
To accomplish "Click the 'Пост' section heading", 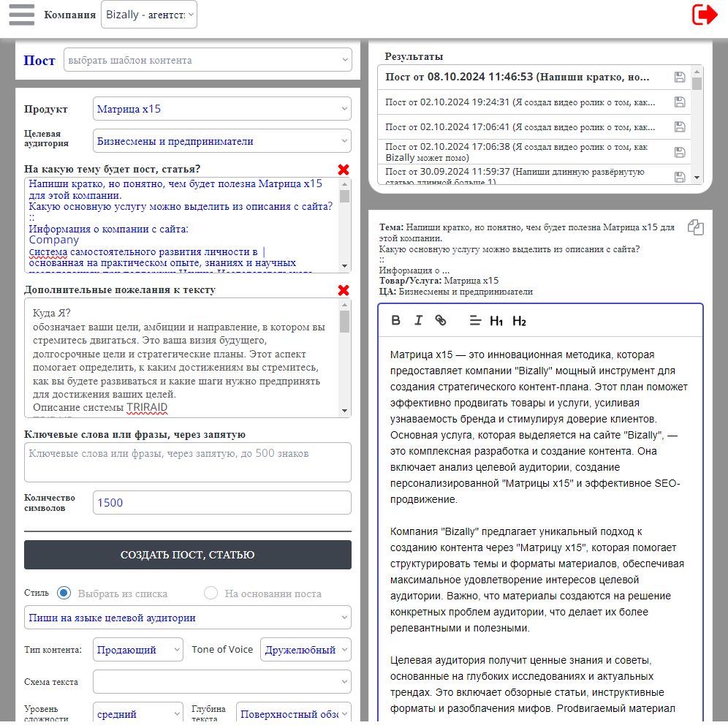I will coord(39,61).
